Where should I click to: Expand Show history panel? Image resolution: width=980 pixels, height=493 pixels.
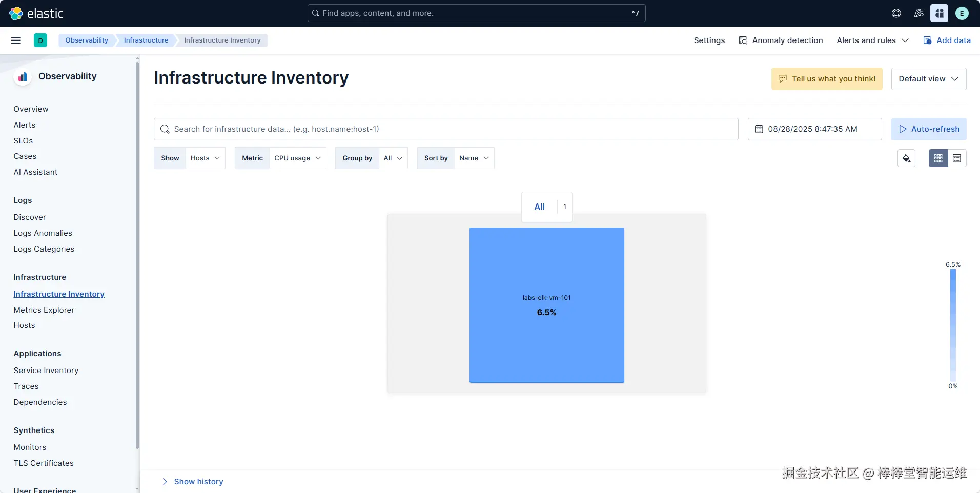(x=193, y=482)
